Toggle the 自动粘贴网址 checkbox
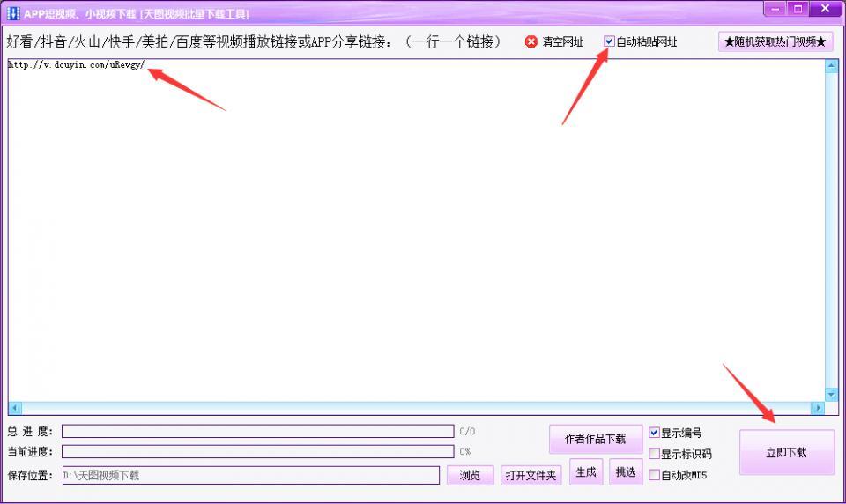The image size is (846, 504). click(609, 41)
